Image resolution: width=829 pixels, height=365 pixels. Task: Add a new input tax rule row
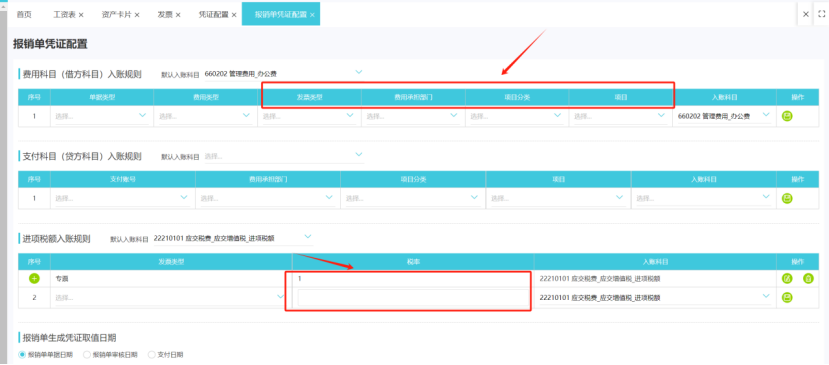click(x=34, y=278)
